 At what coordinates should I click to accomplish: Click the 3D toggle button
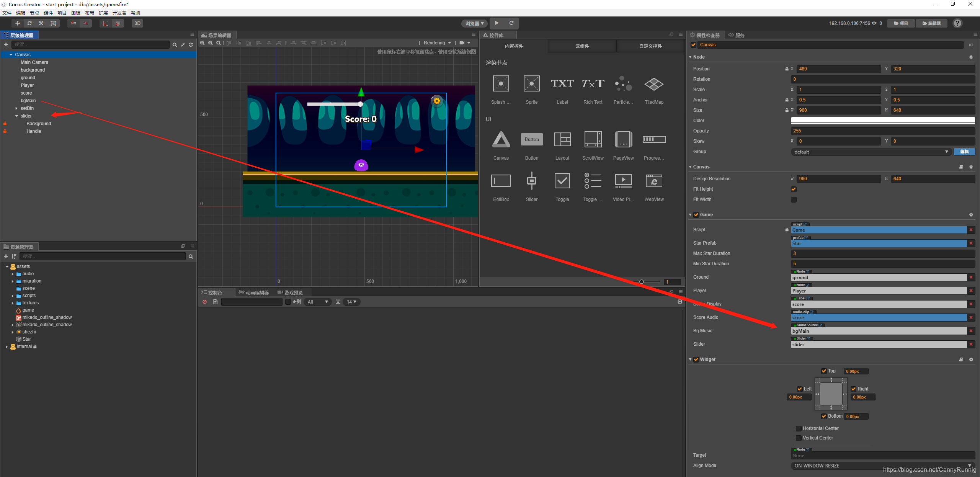coord(137,23)
